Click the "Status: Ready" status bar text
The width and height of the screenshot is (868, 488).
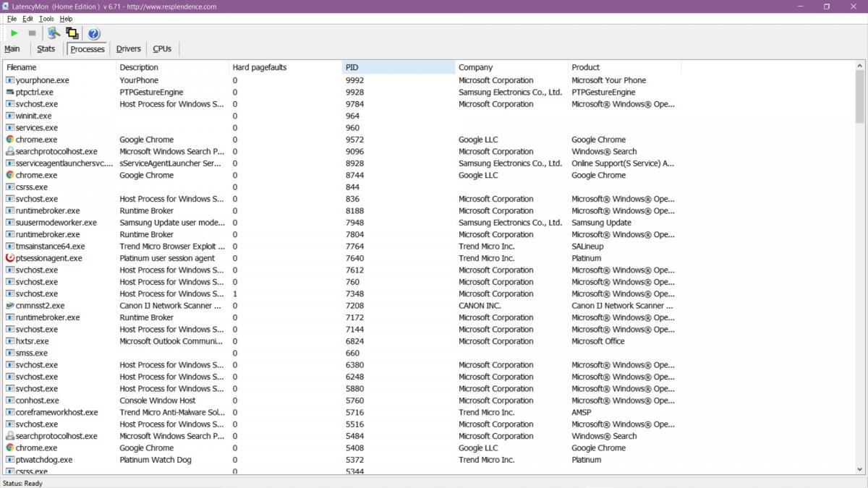tap(23, 483)
